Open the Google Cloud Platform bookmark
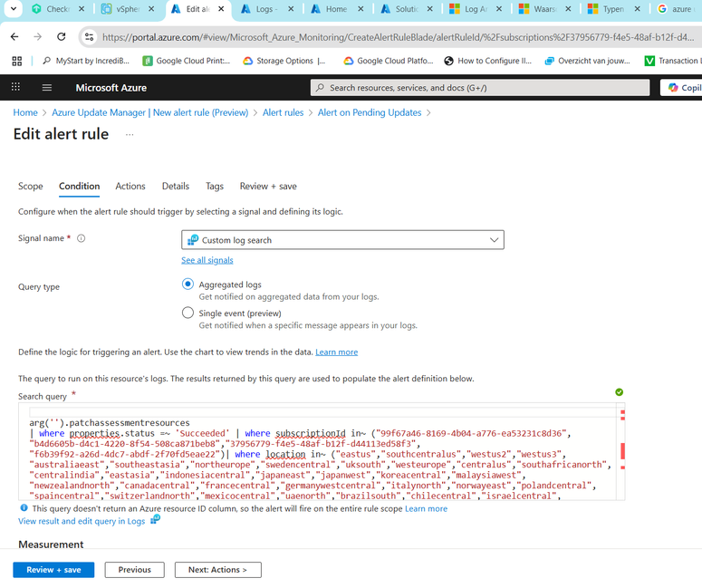The height and width of the screenshot is (588, 702). (x=389, y=61)
